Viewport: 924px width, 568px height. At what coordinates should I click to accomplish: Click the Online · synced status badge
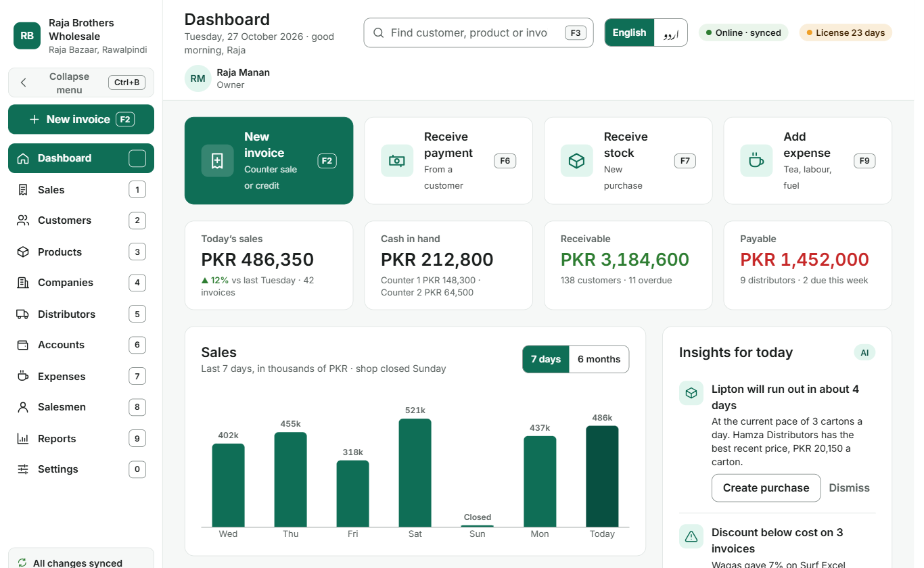[x=743, y=32]
